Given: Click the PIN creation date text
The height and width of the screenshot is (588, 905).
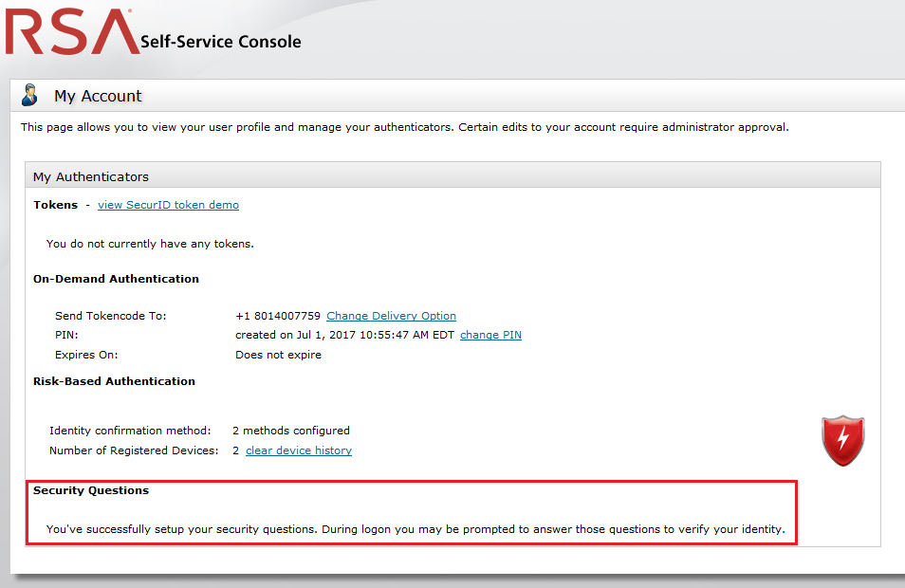Looking at the screenshot, I should (x=345, y=335).
